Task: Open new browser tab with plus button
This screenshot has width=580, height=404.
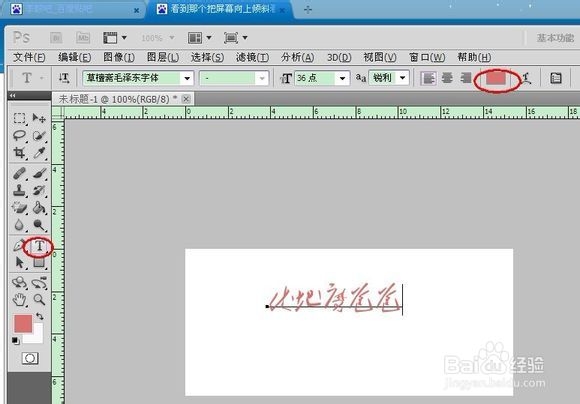Action: [308, 10]
